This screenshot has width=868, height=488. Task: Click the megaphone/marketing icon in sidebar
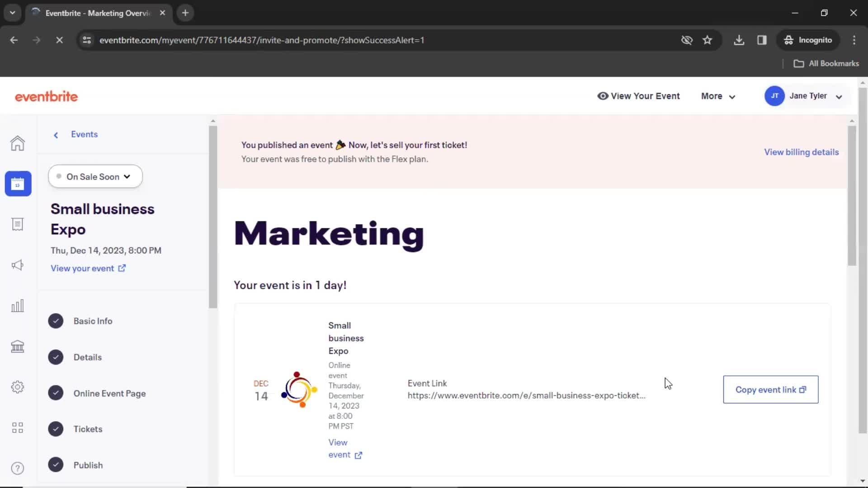pyautogui.click(x=17, y=265)
